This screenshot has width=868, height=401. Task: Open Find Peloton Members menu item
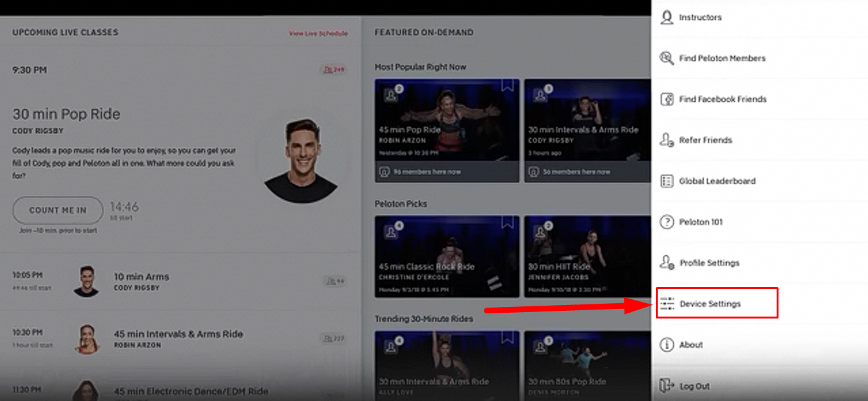[x=759, y=58]
